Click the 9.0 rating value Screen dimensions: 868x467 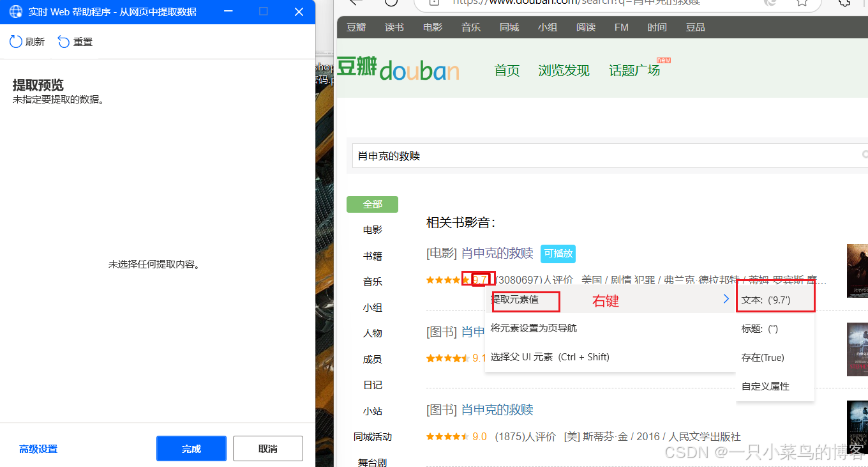coord(480,436)
